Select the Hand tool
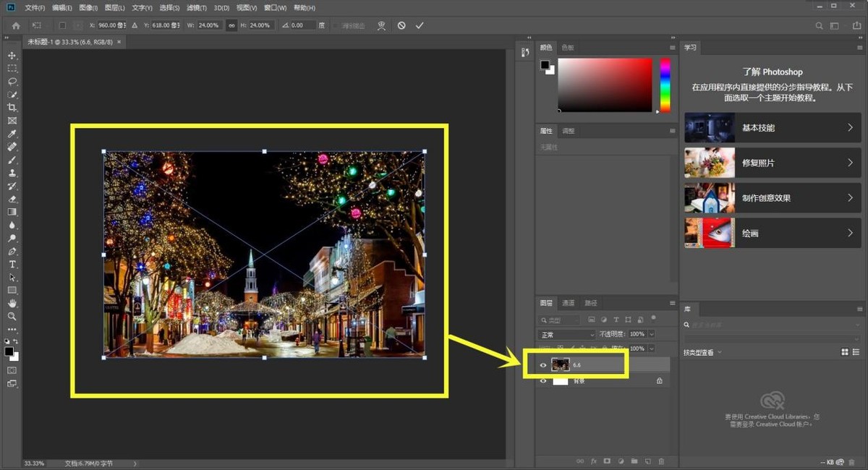The width and height of the screenshot is (868, 470). coord(12,304)
